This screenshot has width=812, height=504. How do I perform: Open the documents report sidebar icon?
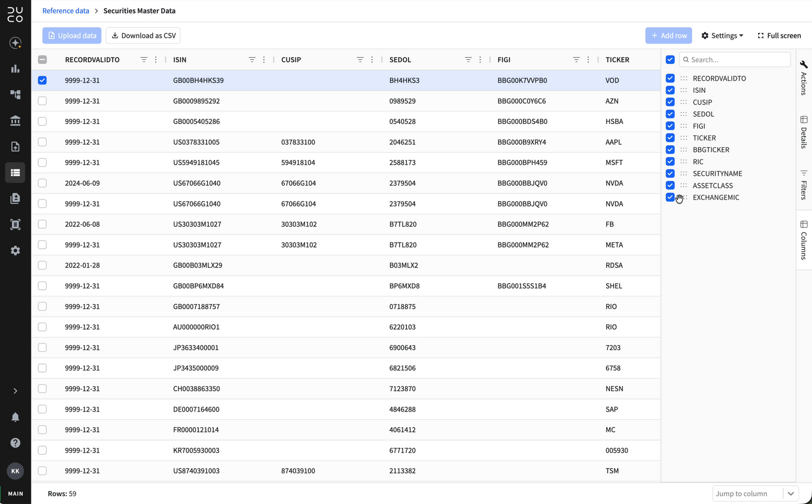pos(15,198)
